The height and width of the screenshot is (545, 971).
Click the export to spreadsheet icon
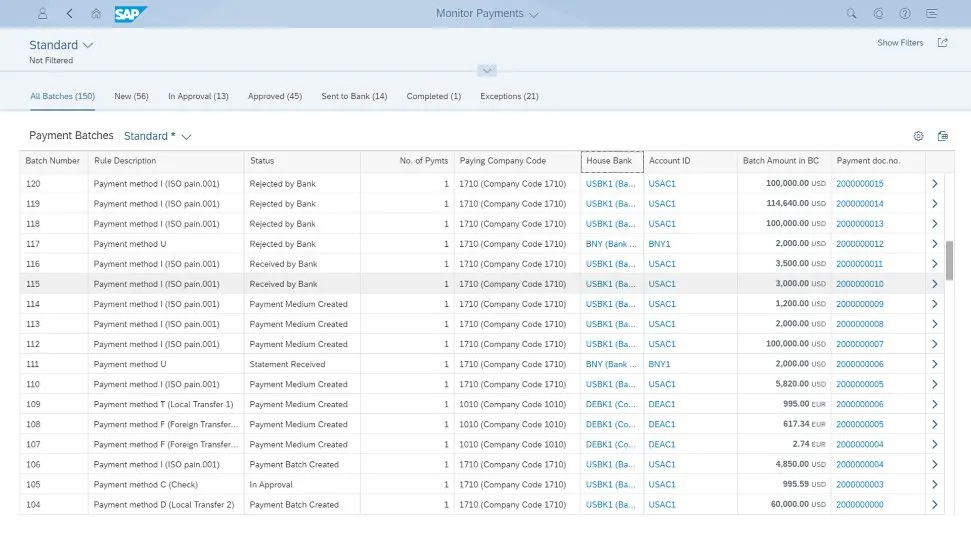942,136
